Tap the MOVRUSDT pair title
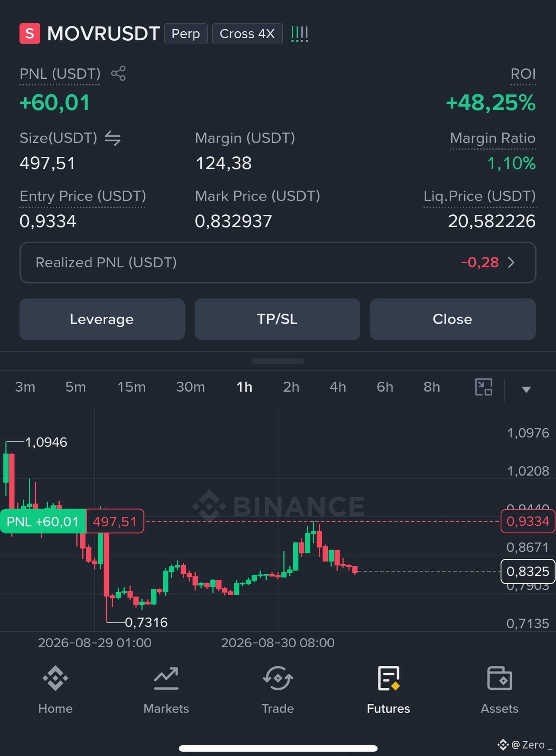 103,33
